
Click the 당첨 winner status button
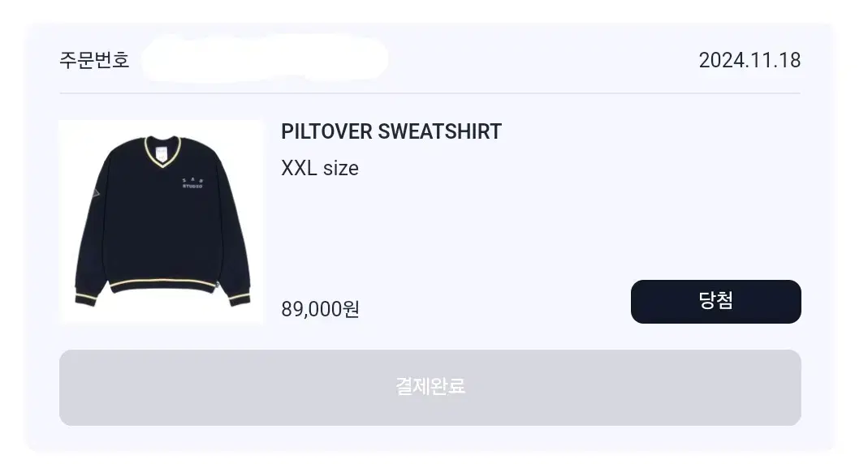pyautogui.click(x=716, y=302)
